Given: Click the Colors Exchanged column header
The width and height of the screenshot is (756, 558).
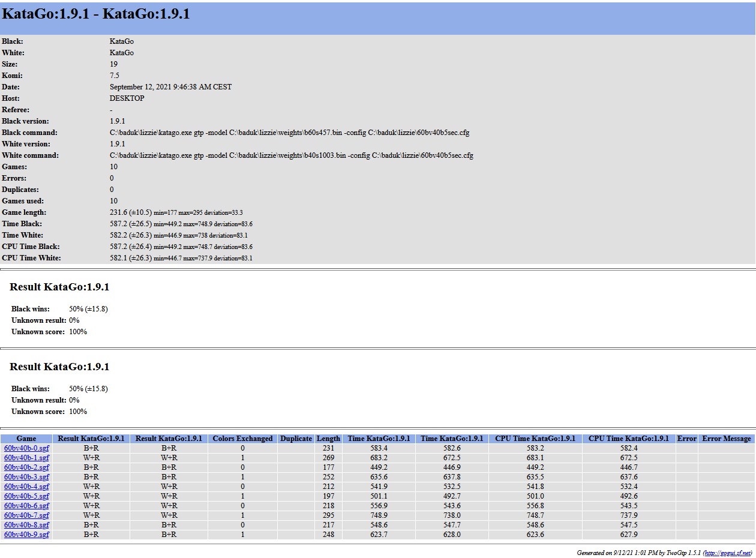Looking at the screenshot, I should (x=242, y=439).
